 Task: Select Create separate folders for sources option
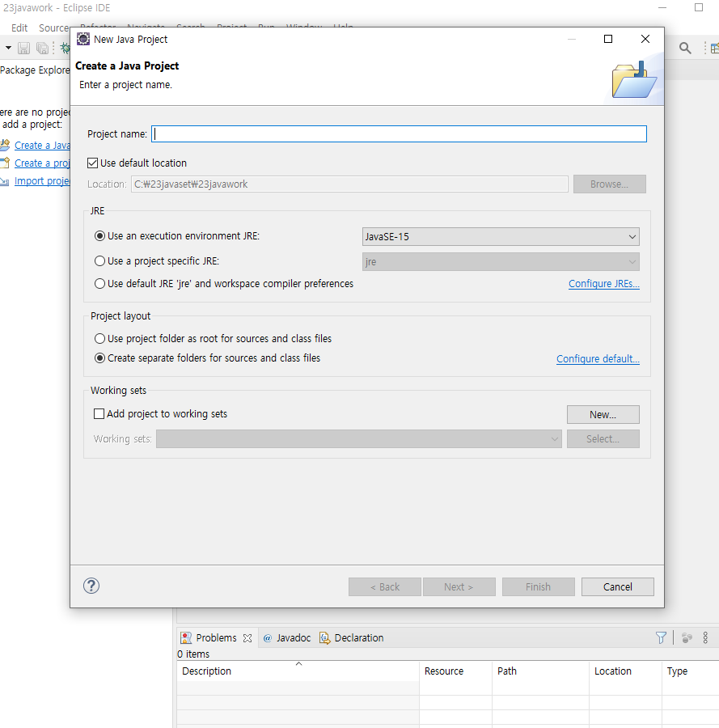tap(99, 358)
